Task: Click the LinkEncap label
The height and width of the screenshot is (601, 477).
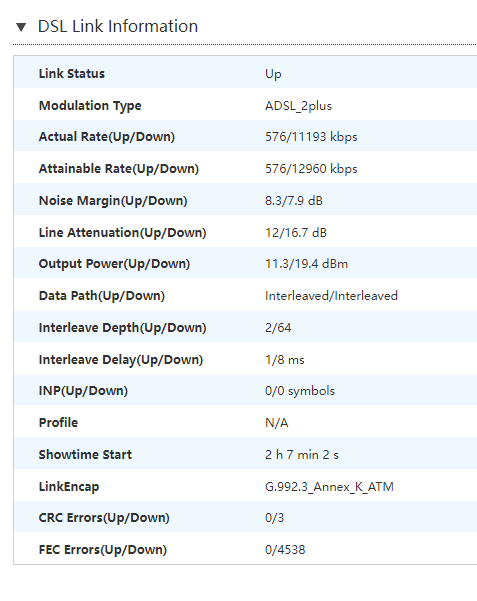Action: (69, 486)
